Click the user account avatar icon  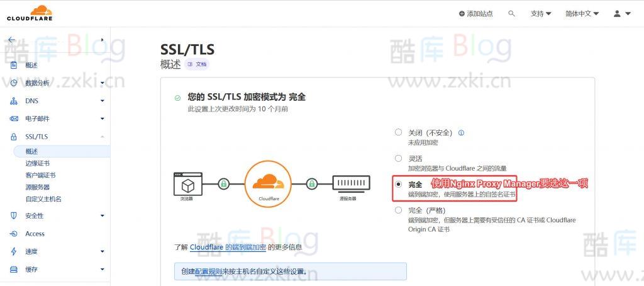coord(617,14)
